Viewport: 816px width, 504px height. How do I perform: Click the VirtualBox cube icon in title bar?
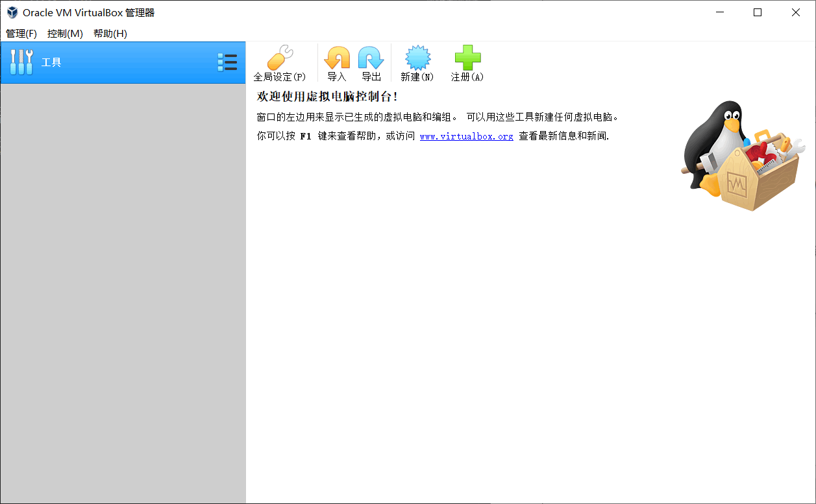12,12
